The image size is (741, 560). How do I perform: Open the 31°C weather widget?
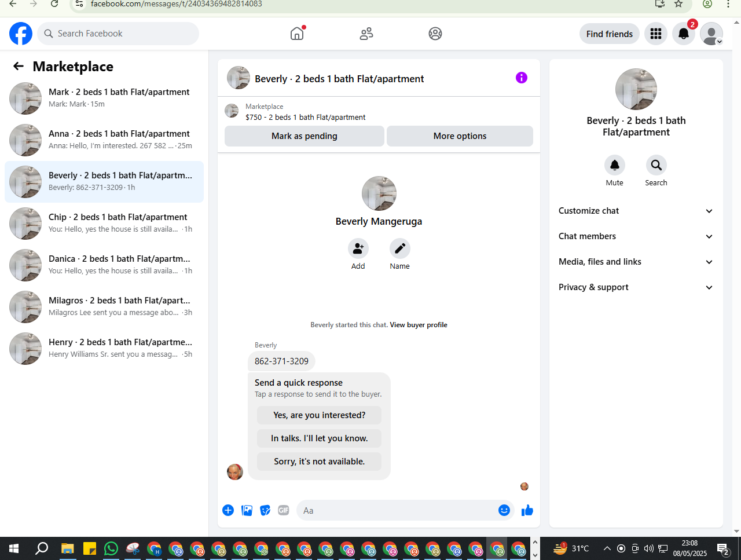pos(571,548)
